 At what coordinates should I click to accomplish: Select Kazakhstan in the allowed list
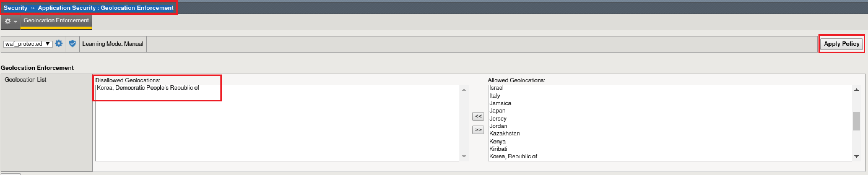click(x=504, y=134)
